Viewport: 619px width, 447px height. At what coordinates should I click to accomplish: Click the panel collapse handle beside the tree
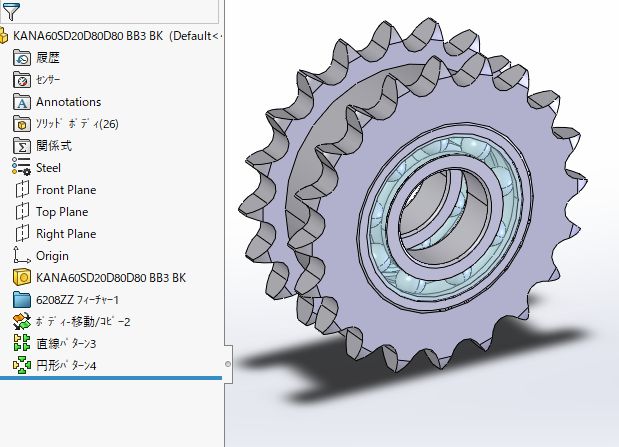[228, 364]
